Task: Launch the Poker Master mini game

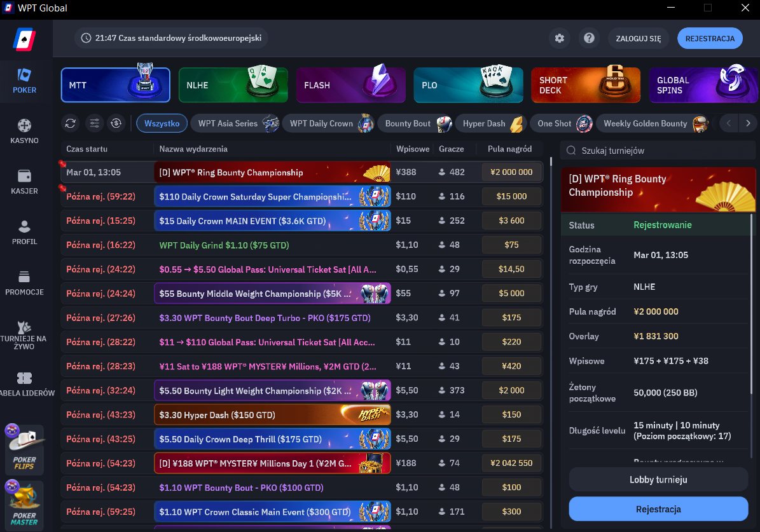Action: (x=24, y=506)
